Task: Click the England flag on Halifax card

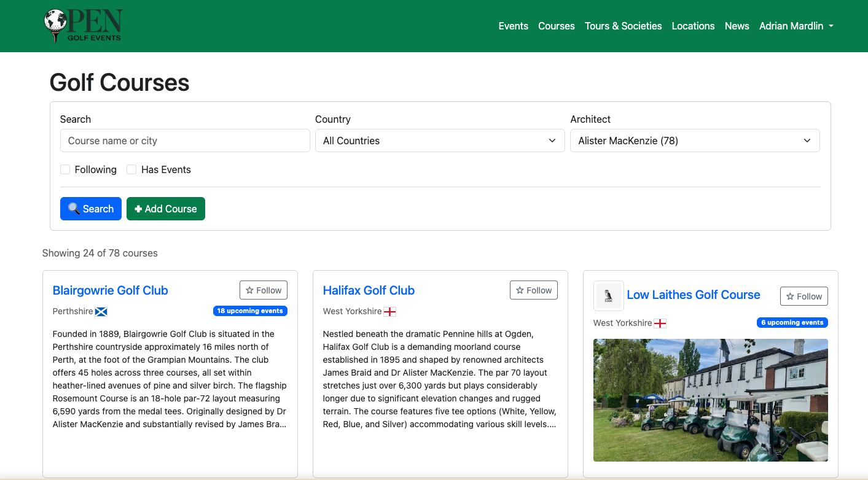Action: [390, 312]
